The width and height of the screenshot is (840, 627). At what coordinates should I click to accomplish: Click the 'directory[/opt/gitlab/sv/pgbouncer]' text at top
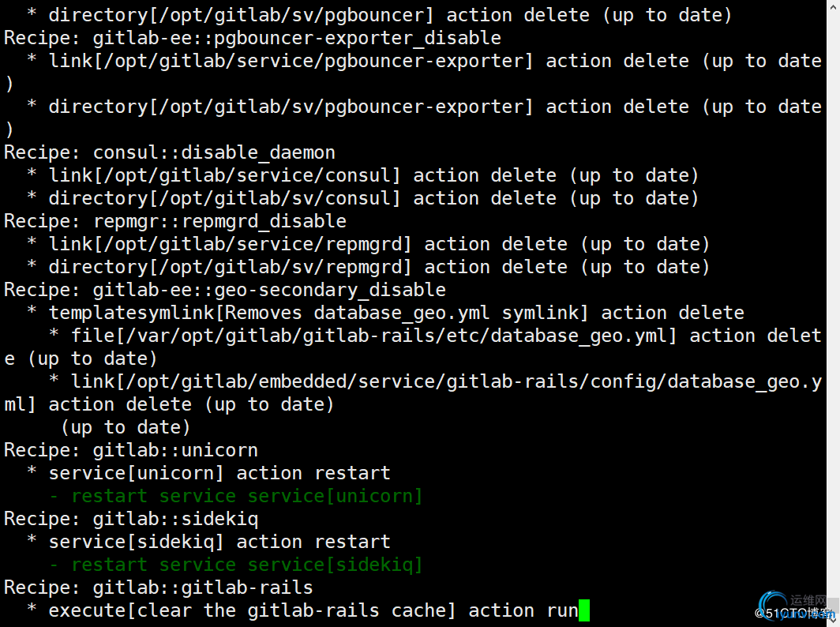[242, 15]
